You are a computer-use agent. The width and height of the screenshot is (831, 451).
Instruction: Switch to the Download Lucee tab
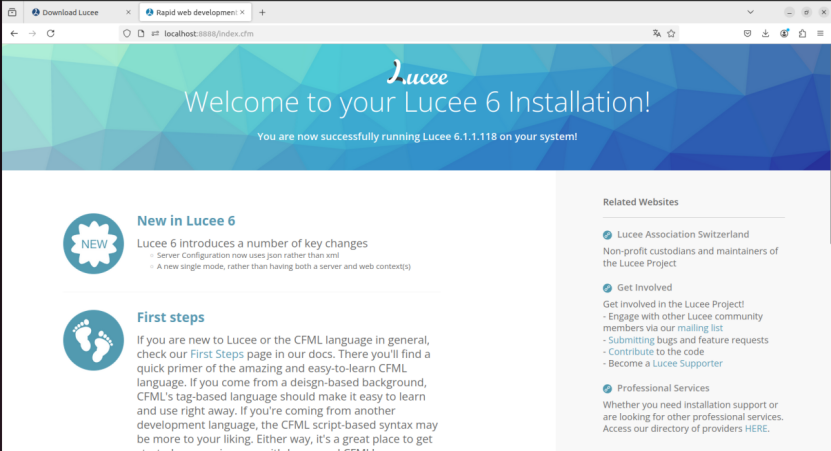[74, 12]
